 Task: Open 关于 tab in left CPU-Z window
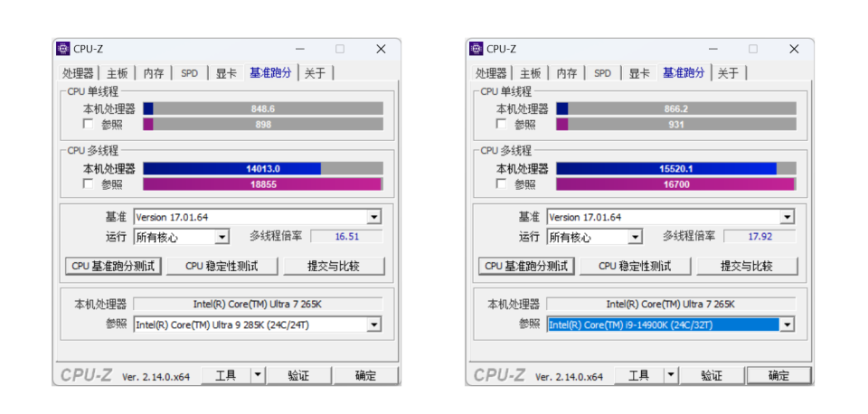316,73
